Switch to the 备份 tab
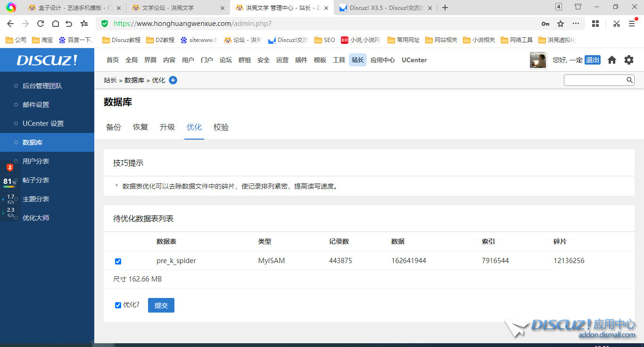 [114, 127]
